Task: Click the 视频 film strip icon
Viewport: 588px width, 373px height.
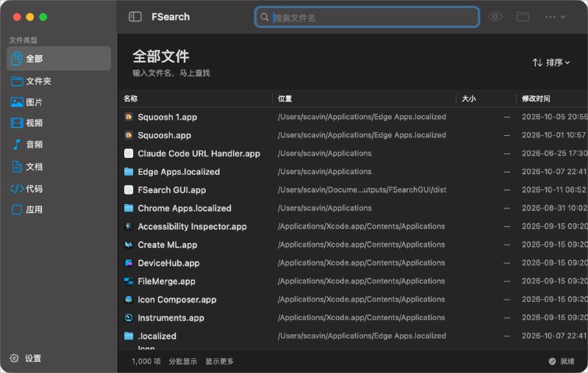Action: (17, 123)
